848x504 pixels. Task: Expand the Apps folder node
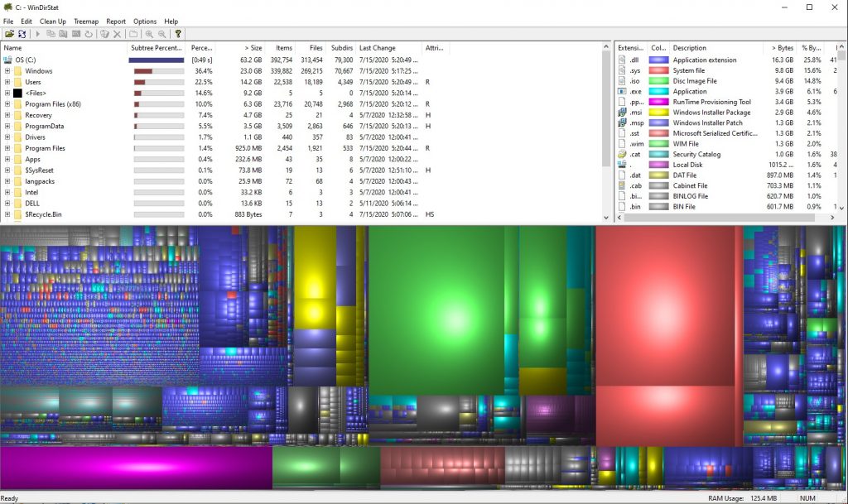(x=7, y=160)
